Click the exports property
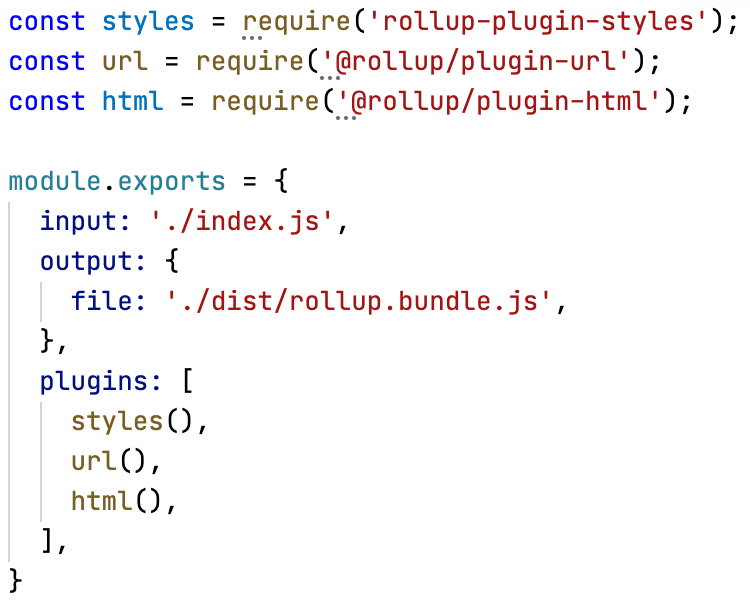The height and width of the screenshot is (606, 750). tap(171, 183)
